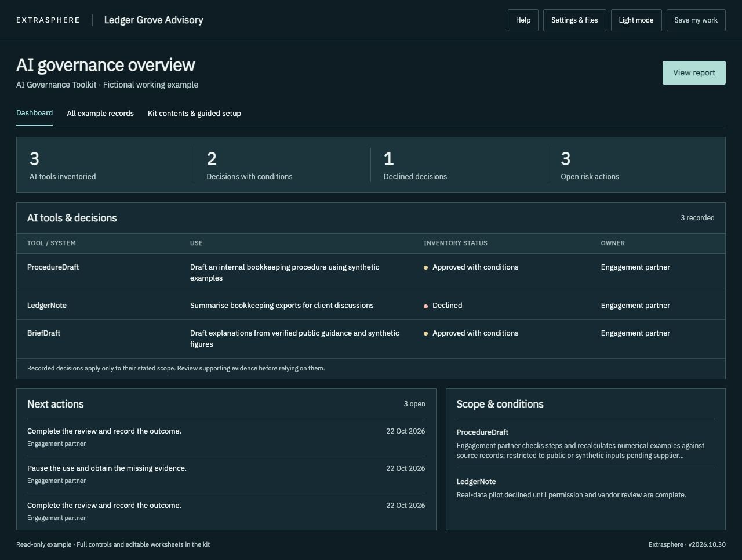Image resolution: width=742 pixels, height=560 pixels.
Task: Open the Help button
Action: point(523,20)
